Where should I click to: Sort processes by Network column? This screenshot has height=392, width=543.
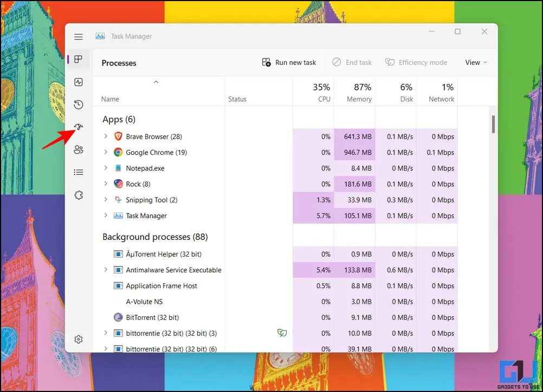click(x=437, y=92)
